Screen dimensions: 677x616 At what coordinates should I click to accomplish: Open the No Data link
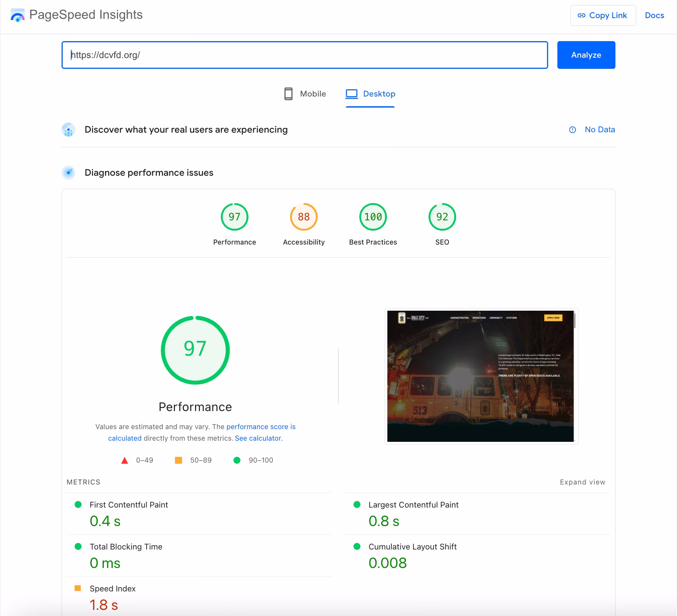(600, 130)
